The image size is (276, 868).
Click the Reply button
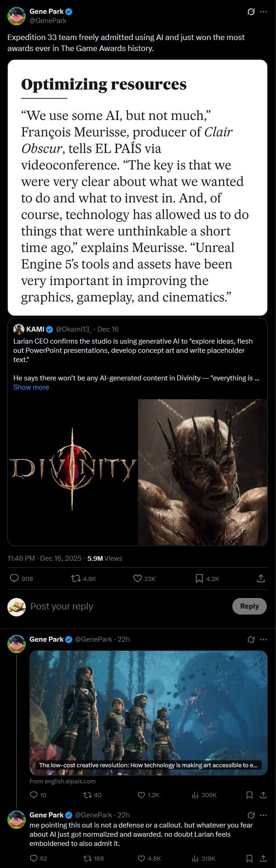coord(249,606)
